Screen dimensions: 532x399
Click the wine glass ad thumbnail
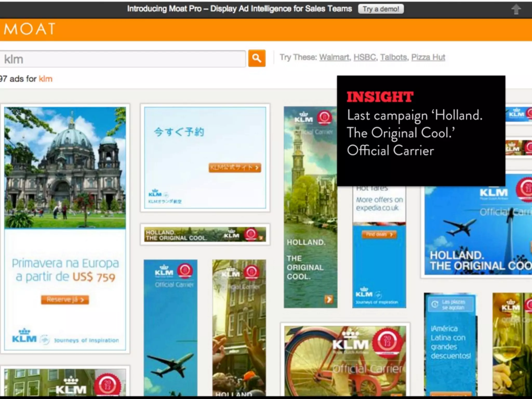click(512, 345)
